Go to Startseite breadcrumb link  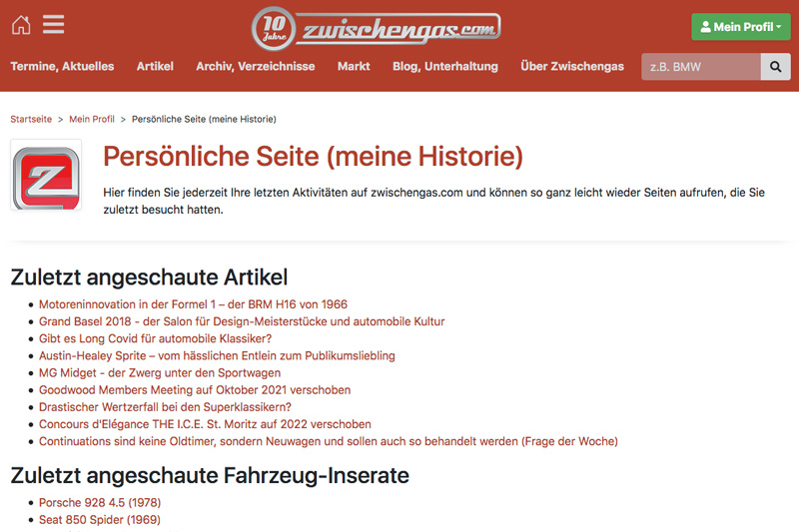pos(31,119)
